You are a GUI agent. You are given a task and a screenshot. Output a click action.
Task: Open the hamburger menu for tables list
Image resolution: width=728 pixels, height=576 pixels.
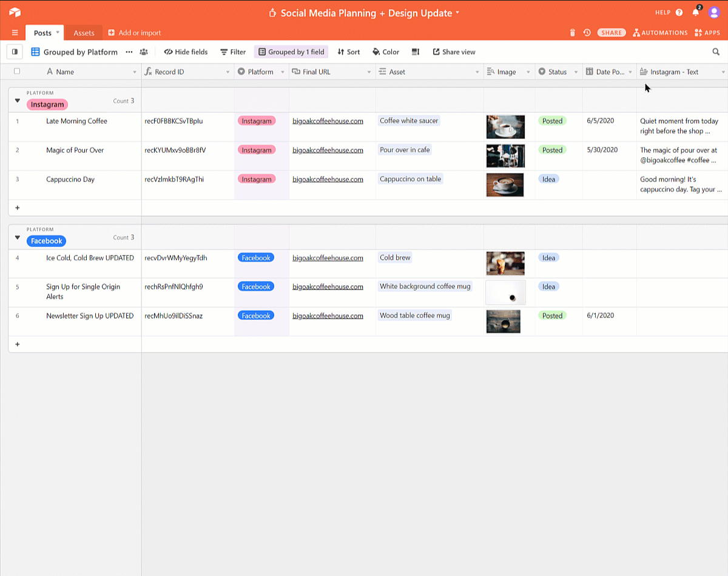point(15,33)
